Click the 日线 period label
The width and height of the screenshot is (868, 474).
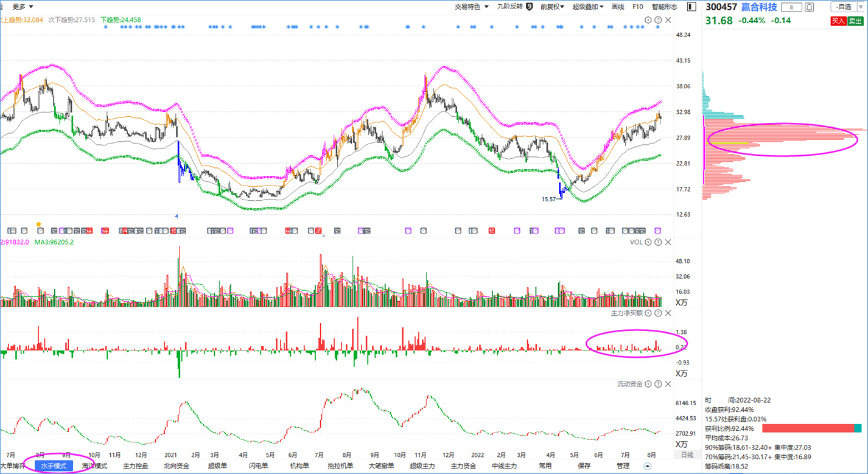coord(687,455)
